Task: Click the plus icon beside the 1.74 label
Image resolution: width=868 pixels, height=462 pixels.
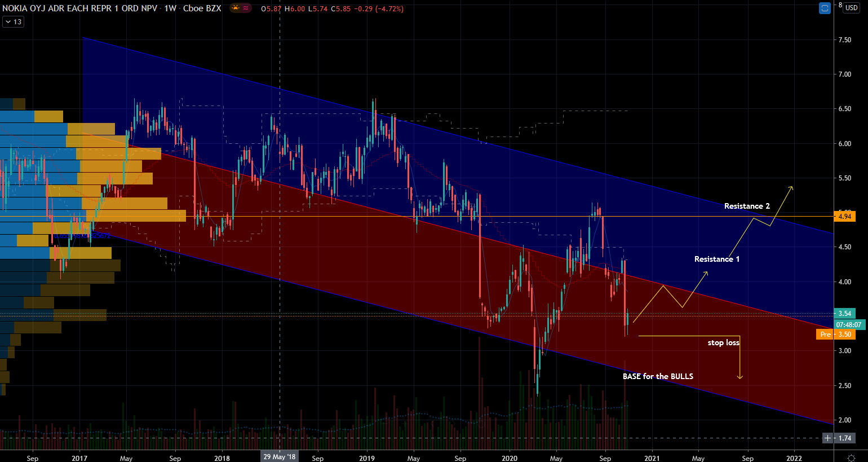Action: 827,438
